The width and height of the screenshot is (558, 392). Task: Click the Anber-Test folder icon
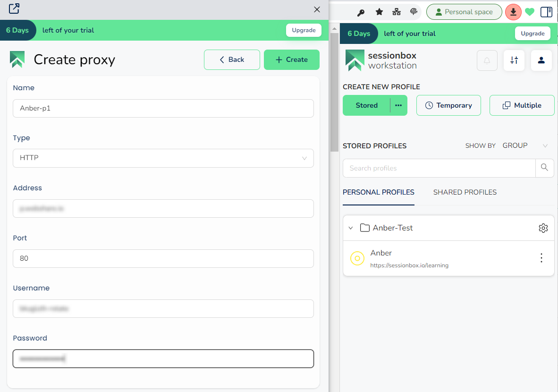365,228
